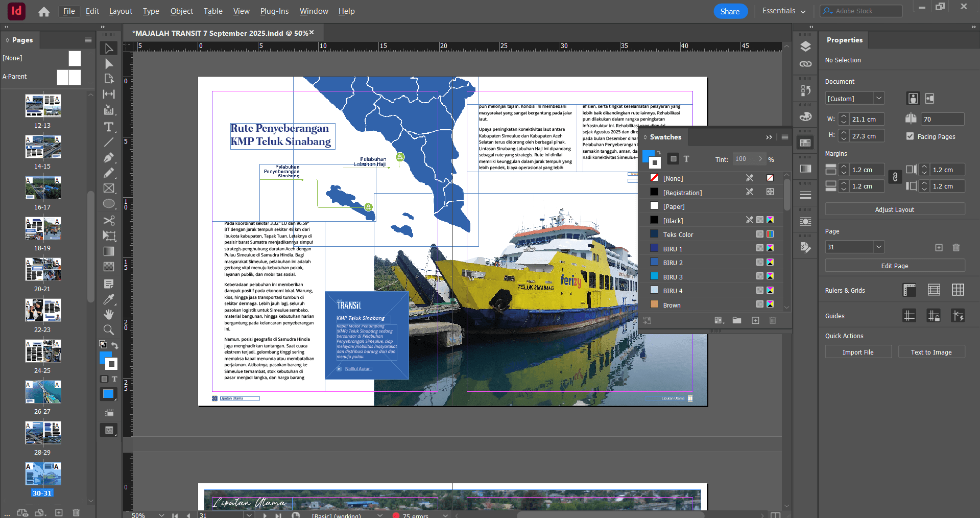Pick the Eyedropper tool
Image resolution: width=980 pixels, height=518 pixels.
[x=109, y=299]
